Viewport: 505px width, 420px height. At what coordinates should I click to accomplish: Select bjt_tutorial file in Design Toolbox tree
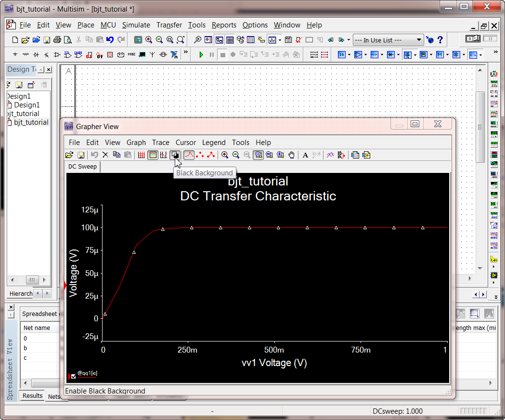(x=31, y=122)
